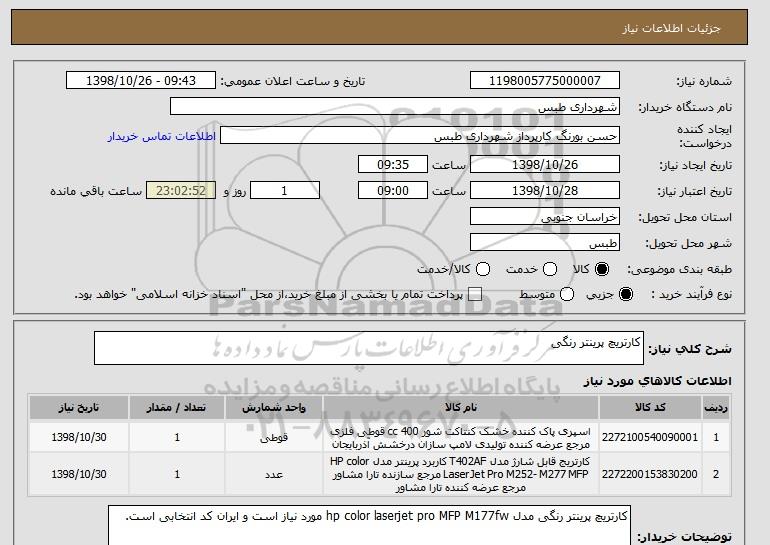Tick the اسناد خزانه اسلامی payment checkbox
Screen dimensions: 770x545
point(475,295)
